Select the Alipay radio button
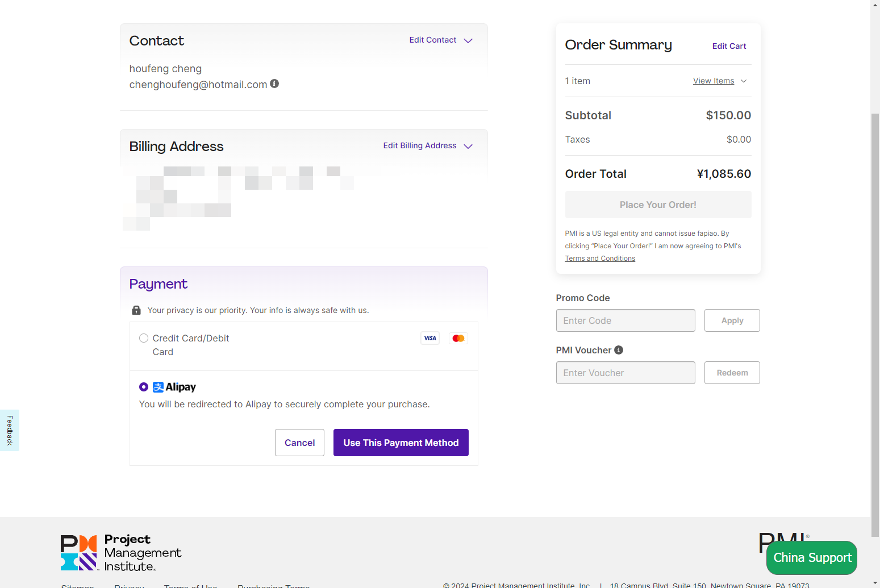 click(x=144, y=387)
